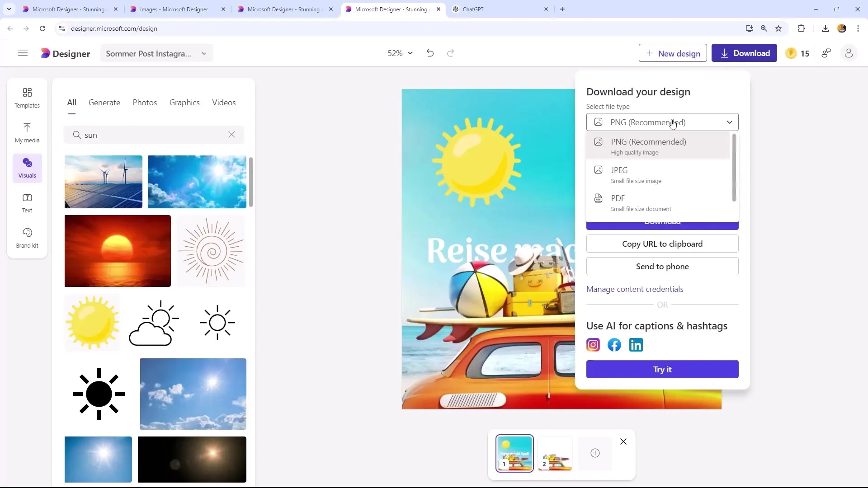Click the top Download button
The image size is (868, 488).
pyautogui.click(x=744, y=53)
